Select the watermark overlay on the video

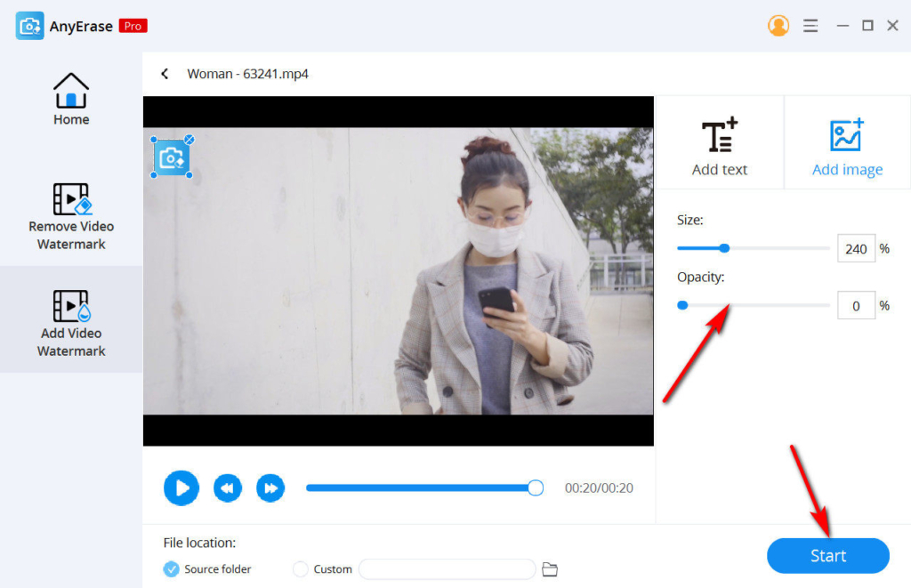tap(172, 157)
